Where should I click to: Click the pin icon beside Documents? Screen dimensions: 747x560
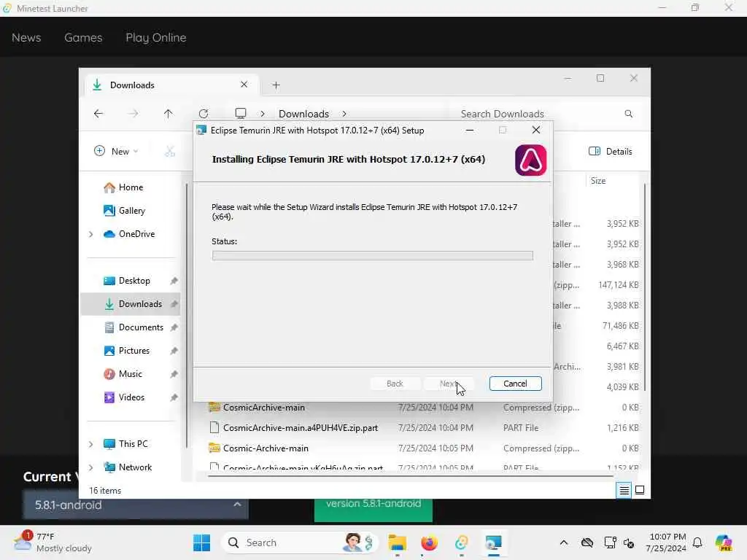(174, 327)
